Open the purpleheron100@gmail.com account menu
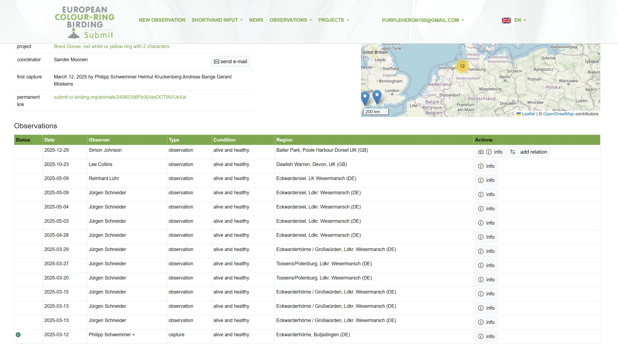This screenshot has height=364, width=618. pyautogui.click(x=422, y=20)
